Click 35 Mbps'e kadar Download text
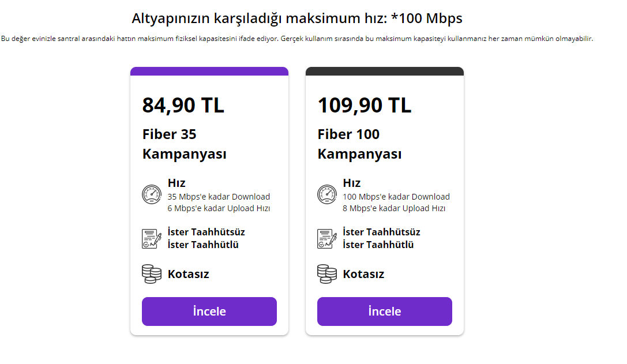The width and height of the screenshot is (627, 364). click(219, 197)
